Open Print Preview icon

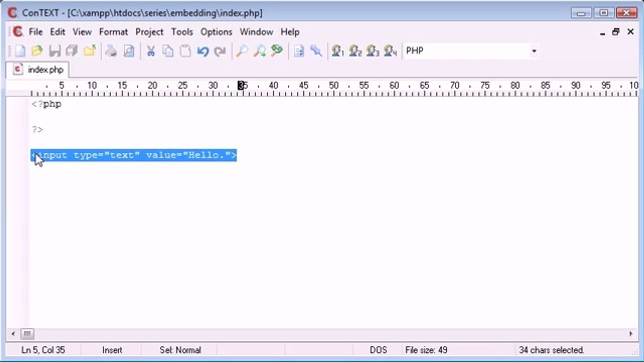(x=129, y=51)
